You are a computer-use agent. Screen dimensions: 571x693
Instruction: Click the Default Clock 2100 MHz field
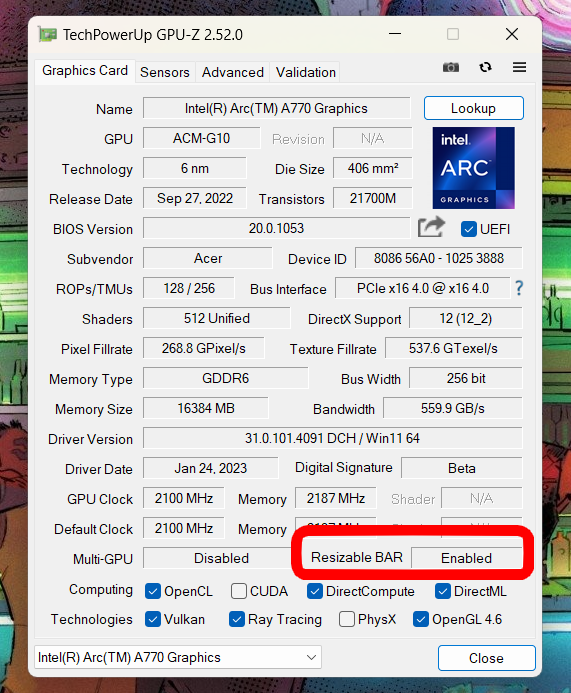[x=184, y=529]
